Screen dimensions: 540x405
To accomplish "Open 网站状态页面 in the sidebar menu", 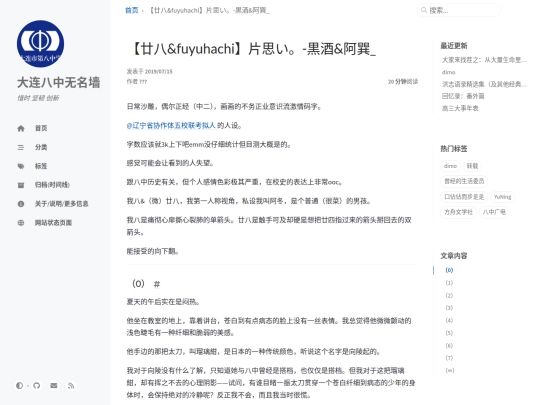I will [53, 223].
